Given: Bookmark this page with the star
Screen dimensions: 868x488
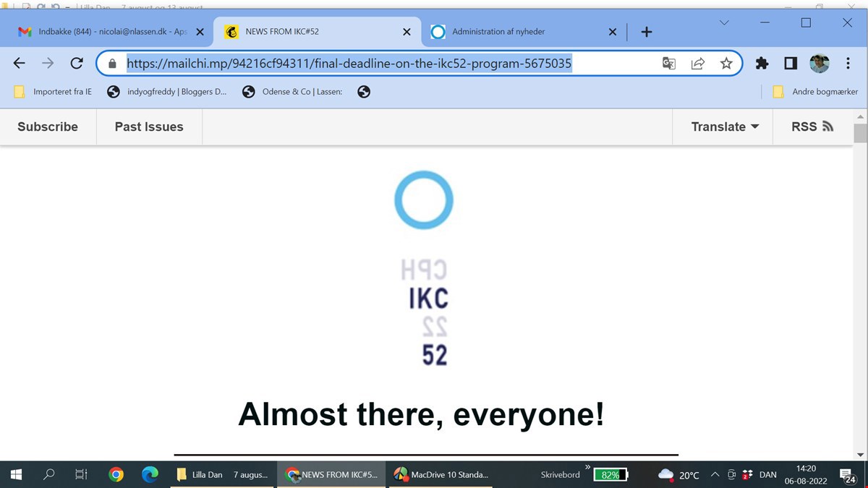Looking at the screenshot, I should coord(726,64).
